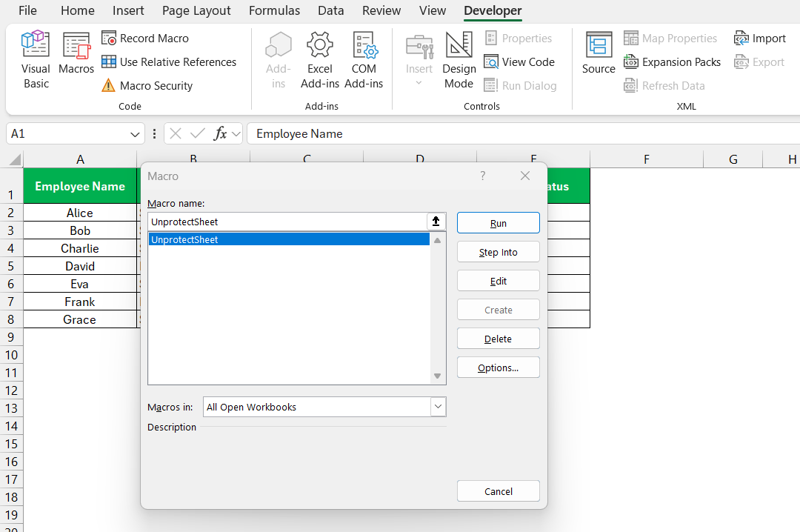Image resolution: width=800 pixels, height=532 pixels.
Task: Switch to the View tab
Action: tap(433, 10)
